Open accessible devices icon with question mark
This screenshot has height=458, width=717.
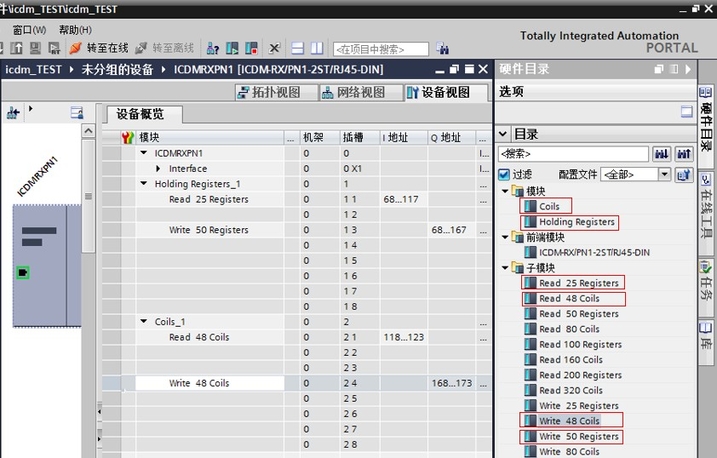213,48
